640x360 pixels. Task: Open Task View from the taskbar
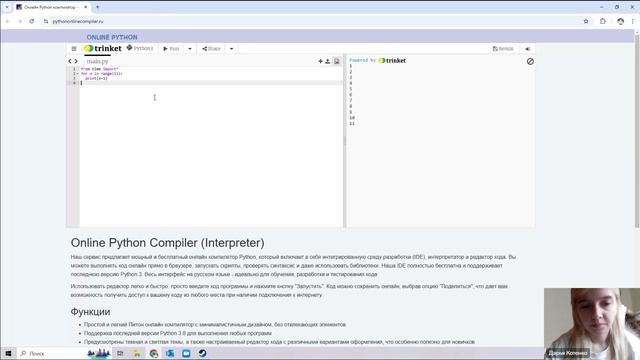point(120,353)
